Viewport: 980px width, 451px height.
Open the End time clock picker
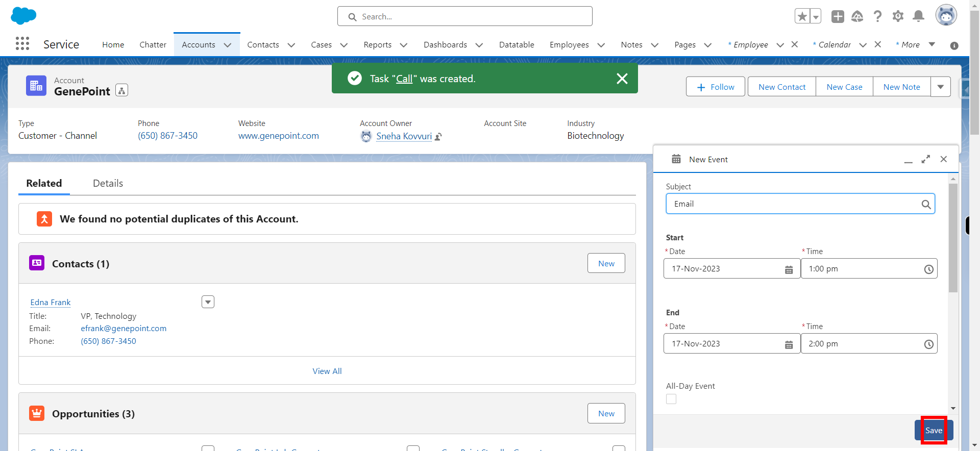[x=928, y=344]
